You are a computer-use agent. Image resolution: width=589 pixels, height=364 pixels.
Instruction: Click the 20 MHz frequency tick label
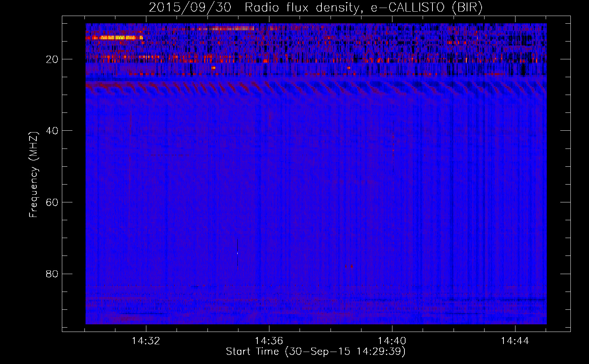click(x=52, y=59)
